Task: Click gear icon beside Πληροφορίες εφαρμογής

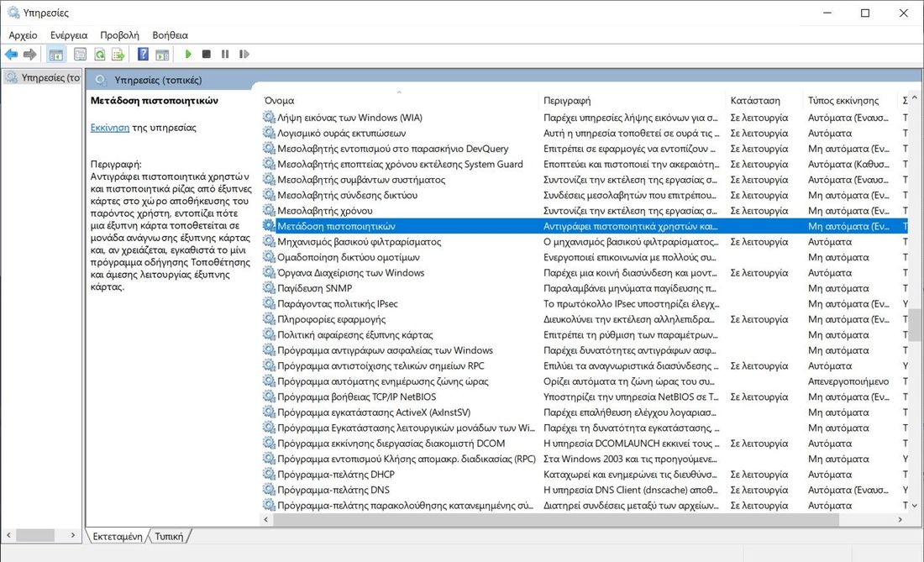Action: [270, 318]
